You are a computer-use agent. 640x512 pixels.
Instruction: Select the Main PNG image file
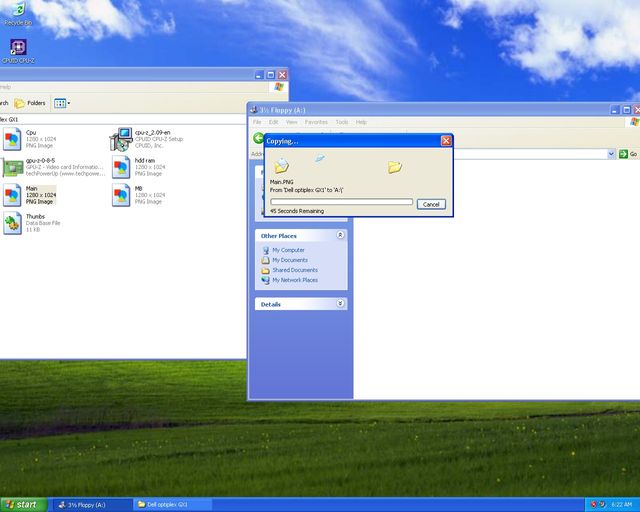pyautogui.click(x=29, y=195)
